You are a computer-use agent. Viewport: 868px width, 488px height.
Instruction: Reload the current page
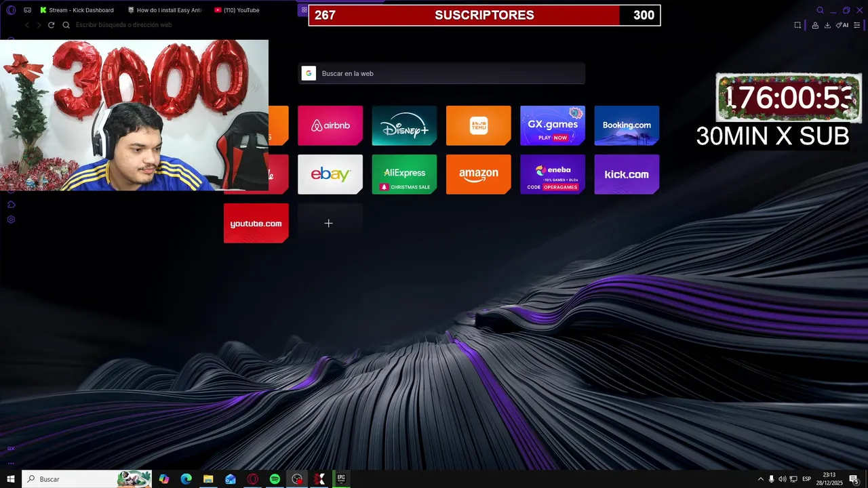click(51, 25)
